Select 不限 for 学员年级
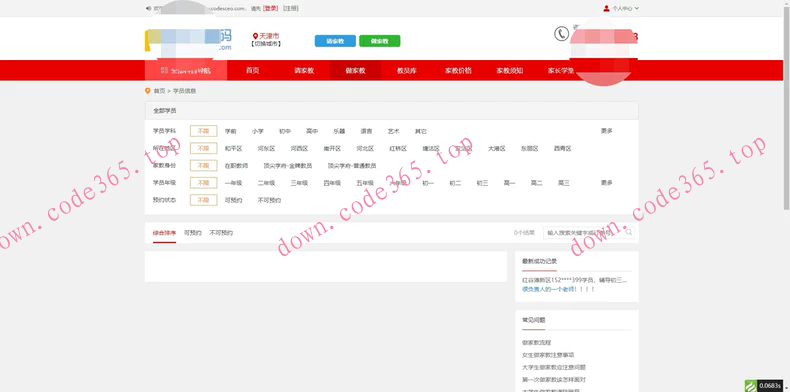 (204, 183)
